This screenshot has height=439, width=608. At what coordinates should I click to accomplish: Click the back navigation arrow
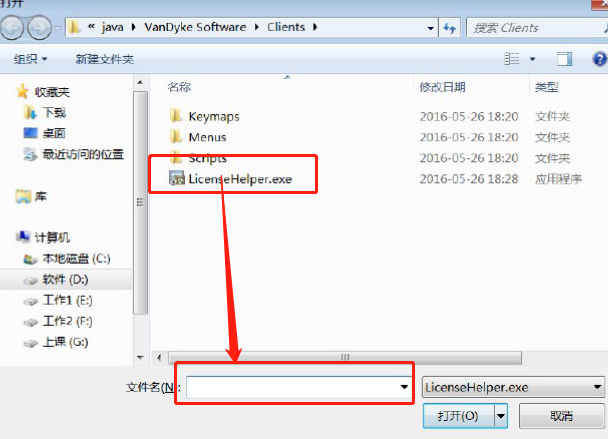(x=12, y=28)
